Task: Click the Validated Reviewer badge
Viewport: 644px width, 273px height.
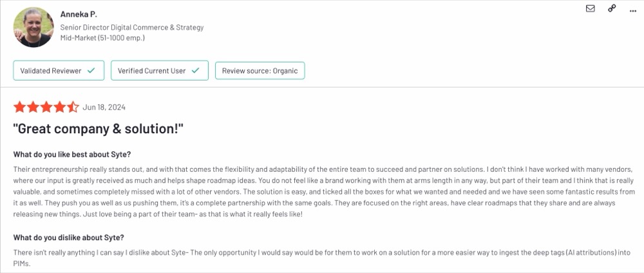Action: pos(59,70)
